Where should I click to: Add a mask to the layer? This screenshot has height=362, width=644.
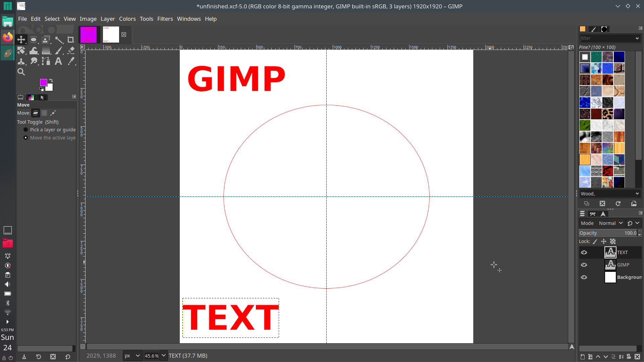pos(629,357)
